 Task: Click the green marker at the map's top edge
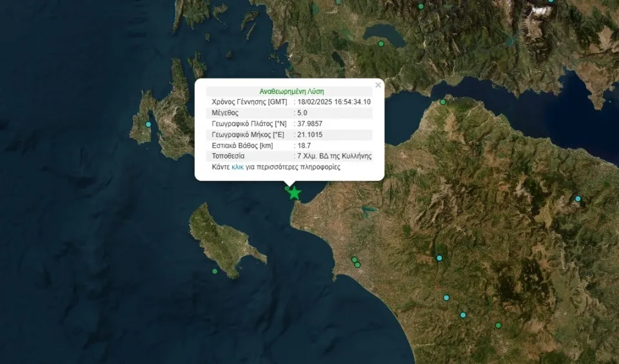pyautogui.click(x=420, y=6)
